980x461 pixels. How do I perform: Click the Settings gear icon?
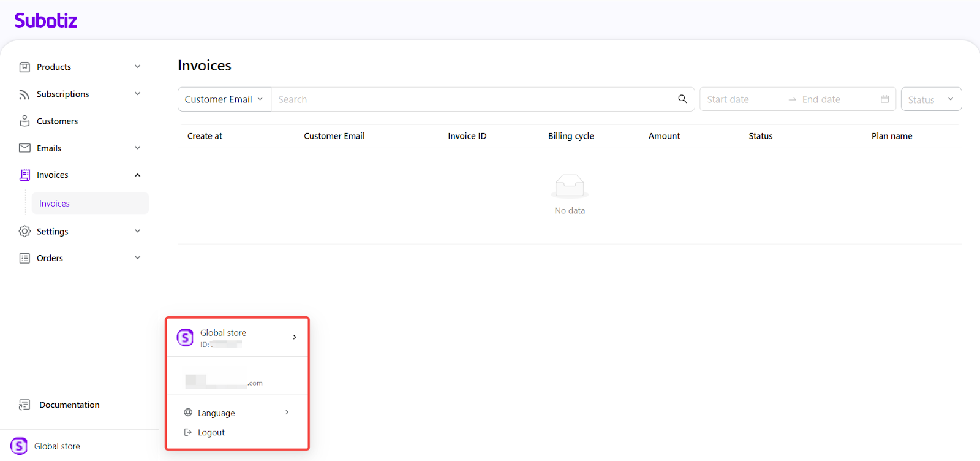click(x=24, y=231)
